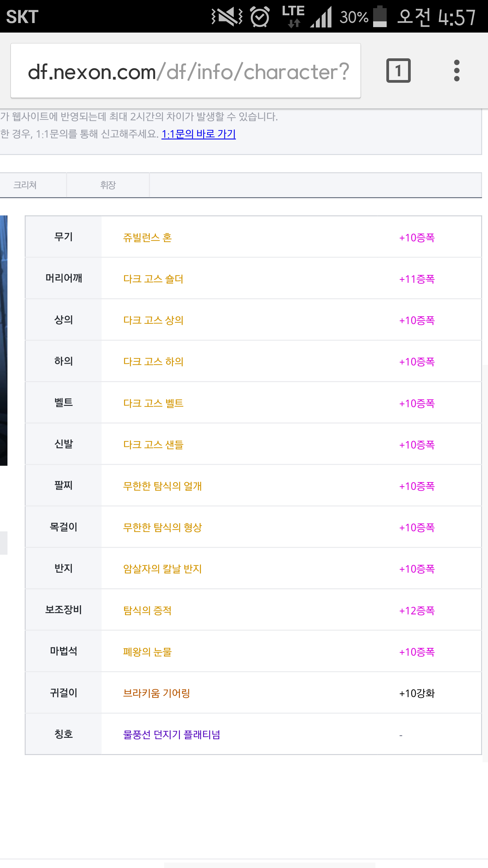Select the 다크 고스 벨트 item
The image size is (488, 868).
click(153, 403)
